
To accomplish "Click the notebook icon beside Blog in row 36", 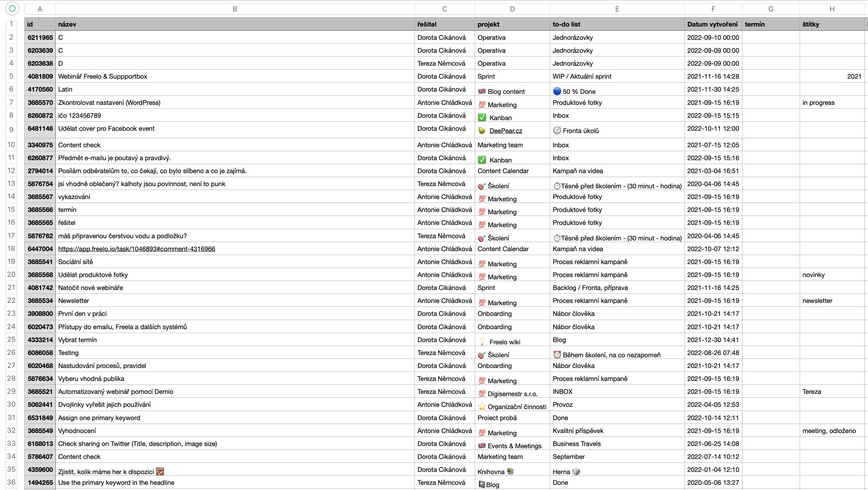I will (482, 484).
